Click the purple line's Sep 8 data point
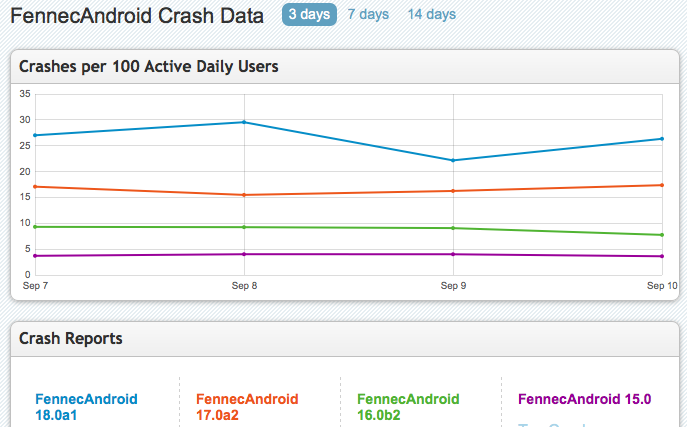Image resolution: width=687 pixels, height=427 pixels. (245, 254)
